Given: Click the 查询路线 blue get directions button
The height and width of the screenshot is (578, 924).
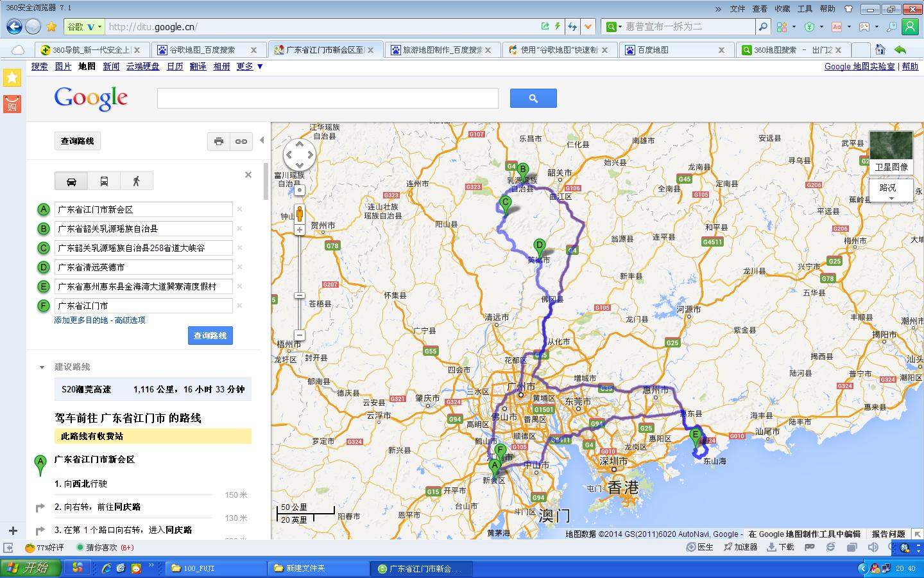Looking at the screenshot, I should [210, 335].
